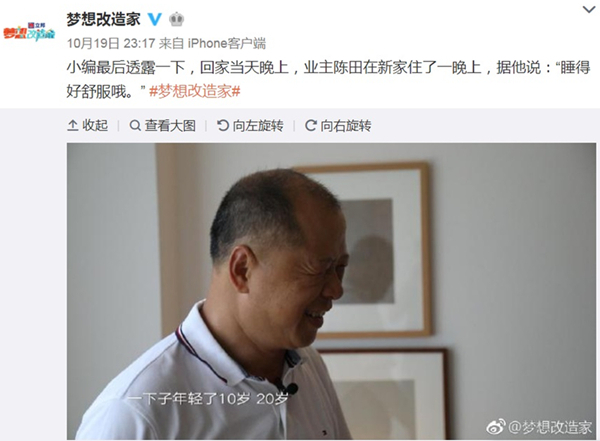600x441 pixels.
Task: Open the 梦想改造家 profile avatar
Action: click(29, 32)
